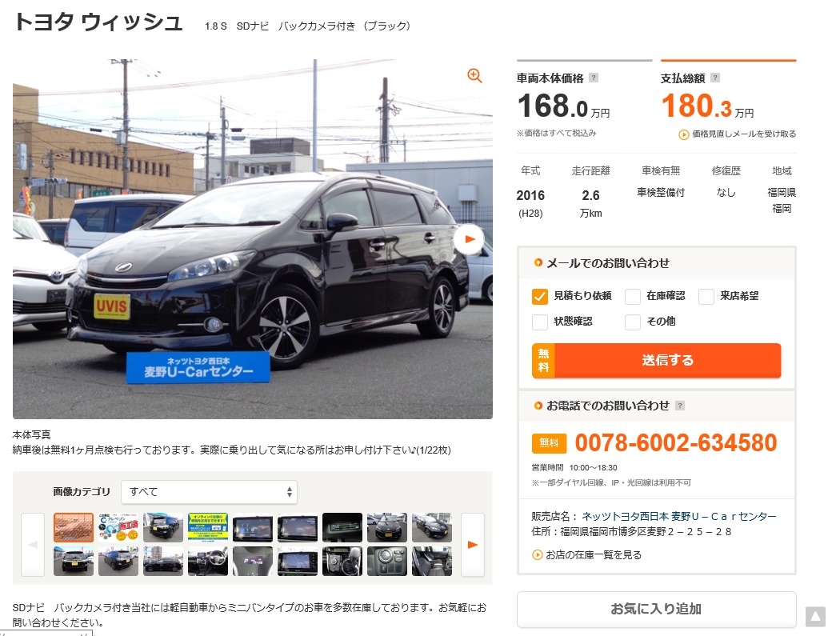Viewport: 840px width, 636px height.
Task: Click the scroll-to-top arrow icon
Action: [815, 617]
